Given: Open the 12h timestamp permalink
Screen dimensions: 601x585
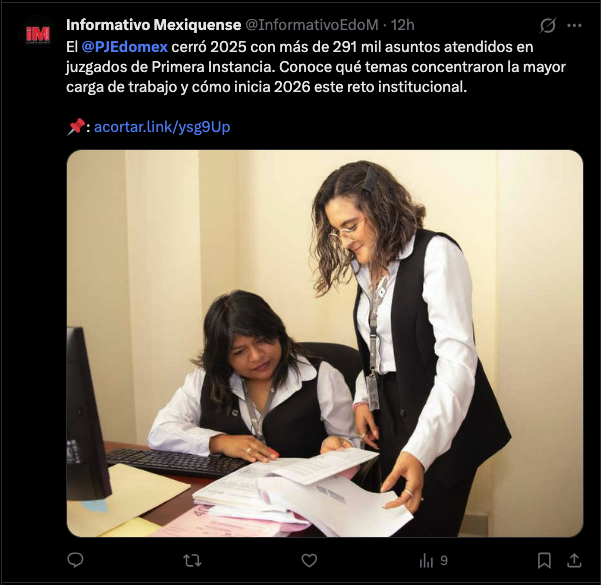Looking at the screenshot, I should [x=402, y=25].
